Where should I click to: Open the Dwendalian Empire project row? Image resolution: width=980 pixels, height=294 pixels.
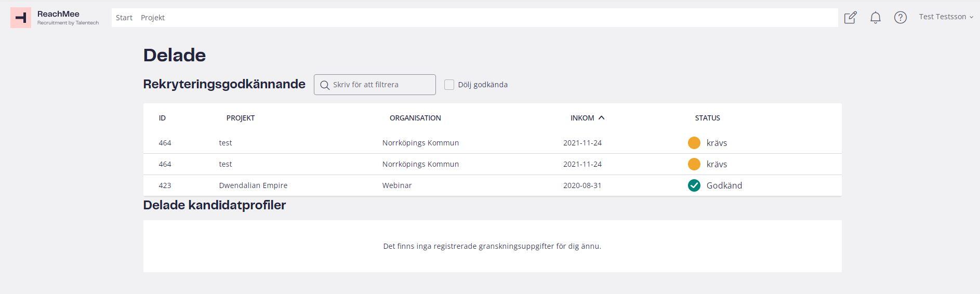coord(493,185)
